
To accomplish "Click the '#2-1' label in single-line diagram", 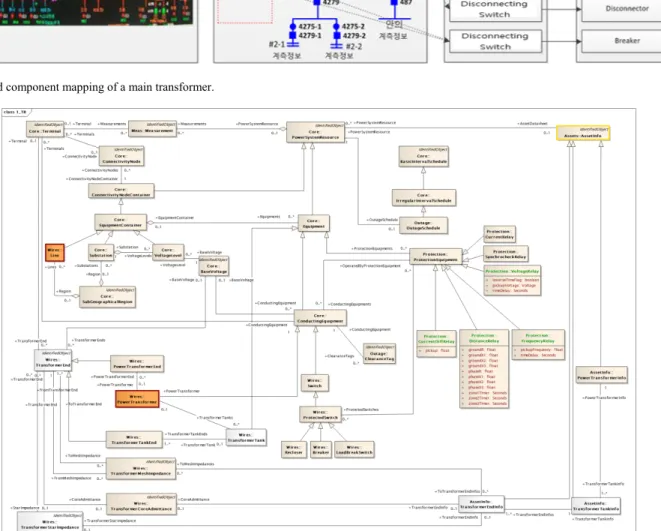I will click(x=277, y=45).
